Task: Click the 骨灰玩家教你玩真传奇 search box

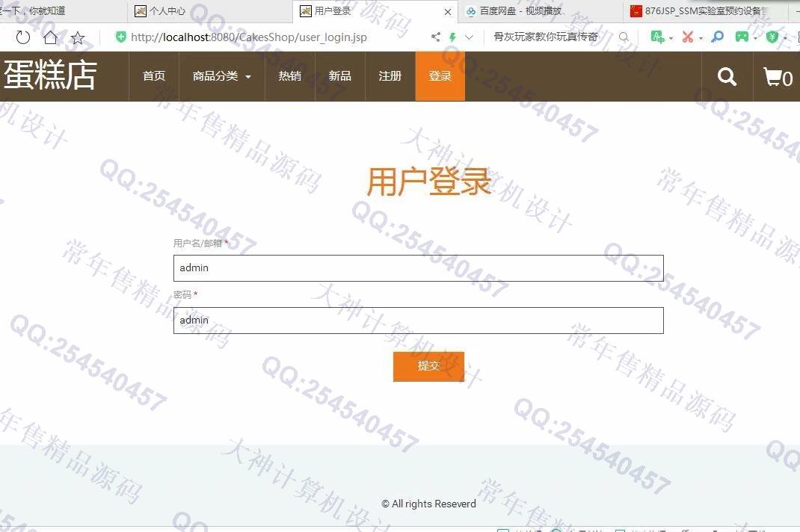Action: click(546, 37)
